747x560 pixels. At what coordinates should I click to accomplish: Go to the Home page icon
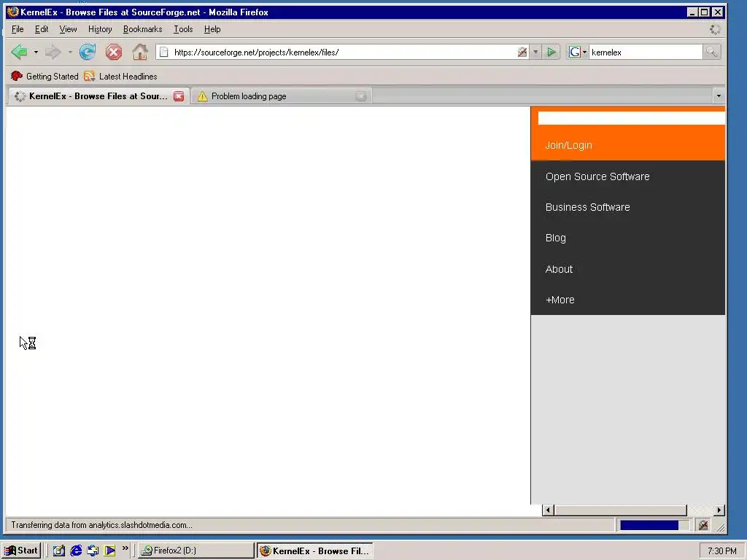tap(140, 52)
